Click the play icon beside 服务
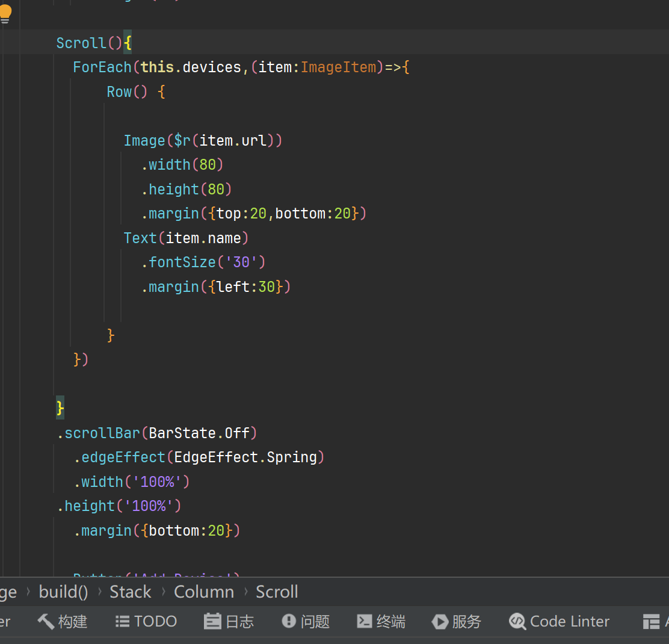The image size is (669, 644). point(440,621)
